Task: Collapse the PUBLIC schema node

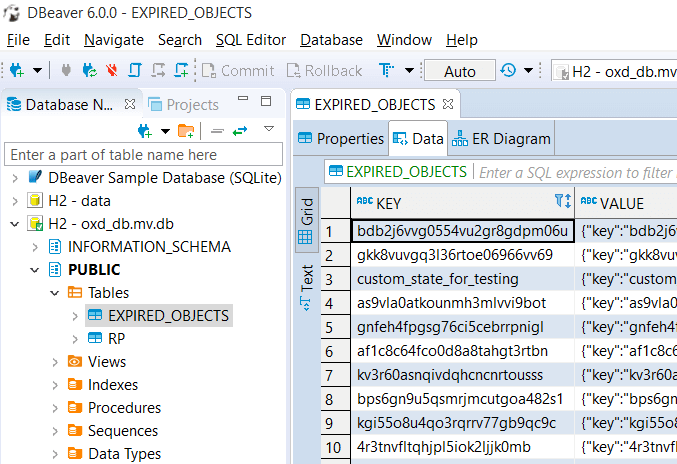Action: coord(35,270)
